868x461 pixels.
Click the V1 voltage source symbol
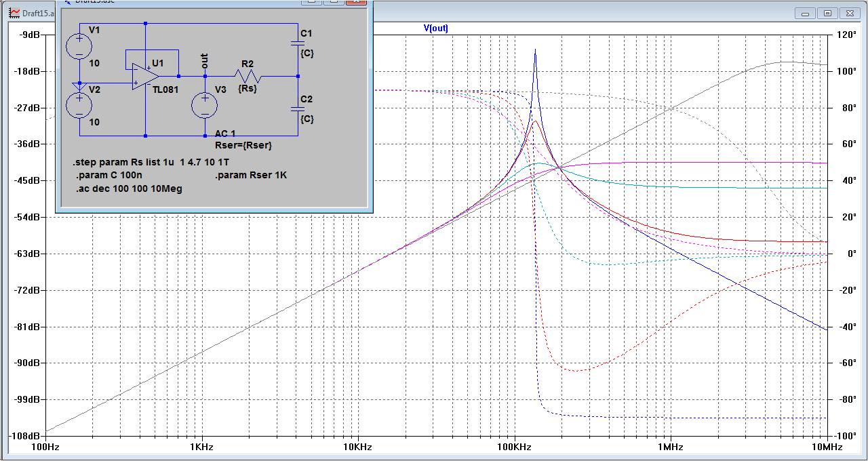[79, 46]
